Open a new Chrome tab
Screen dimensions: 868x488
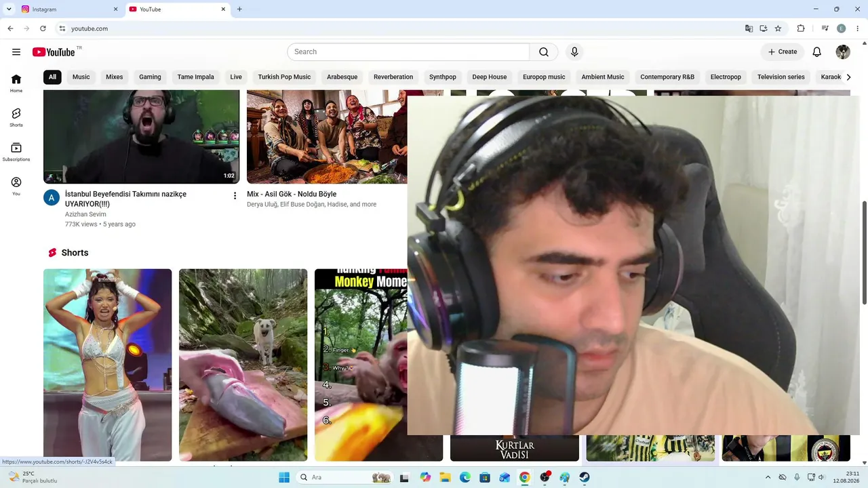point(239,9)
